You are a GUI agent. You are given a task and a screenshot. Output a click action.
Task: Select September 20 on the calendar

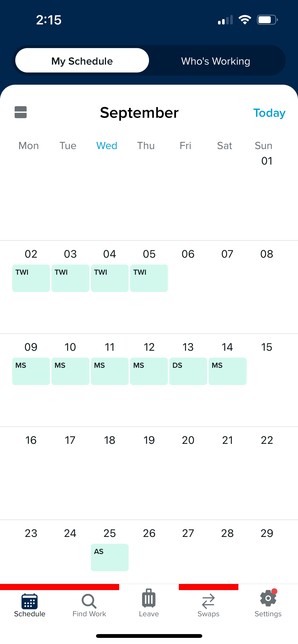pos(188,440)
